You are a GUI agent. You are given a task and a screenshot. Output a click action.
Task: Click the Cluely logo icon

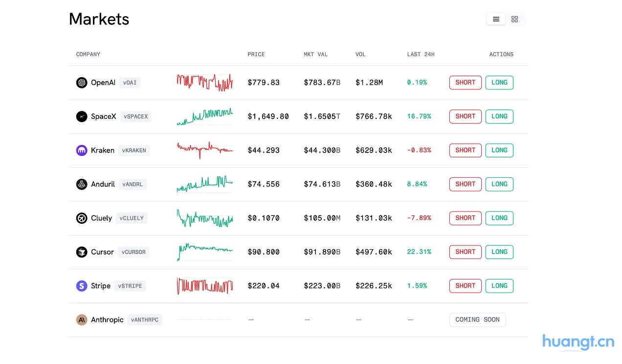click(82, 218)
